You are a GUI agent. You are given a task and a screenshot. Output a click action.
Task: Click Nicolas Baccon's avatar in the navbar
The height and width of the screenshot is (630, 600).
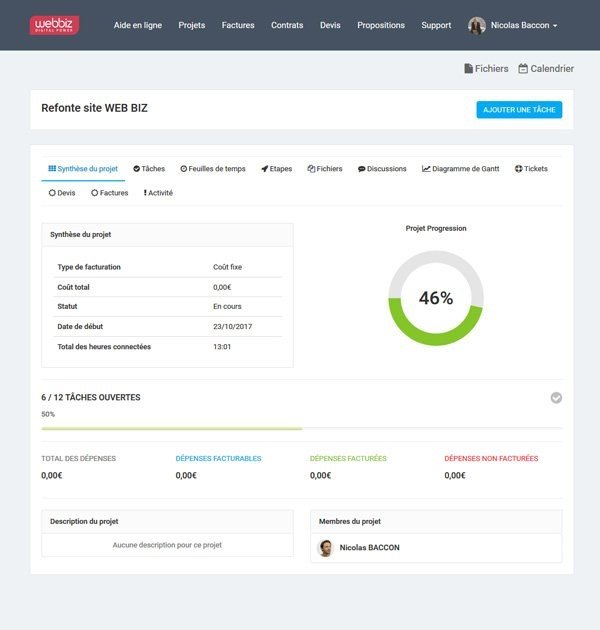click(477, 25)
